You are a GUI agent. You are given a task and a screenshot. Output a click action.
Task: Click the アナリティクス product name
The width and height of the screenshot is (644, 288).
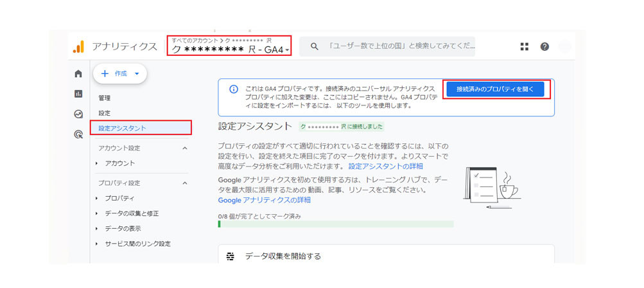125,46
